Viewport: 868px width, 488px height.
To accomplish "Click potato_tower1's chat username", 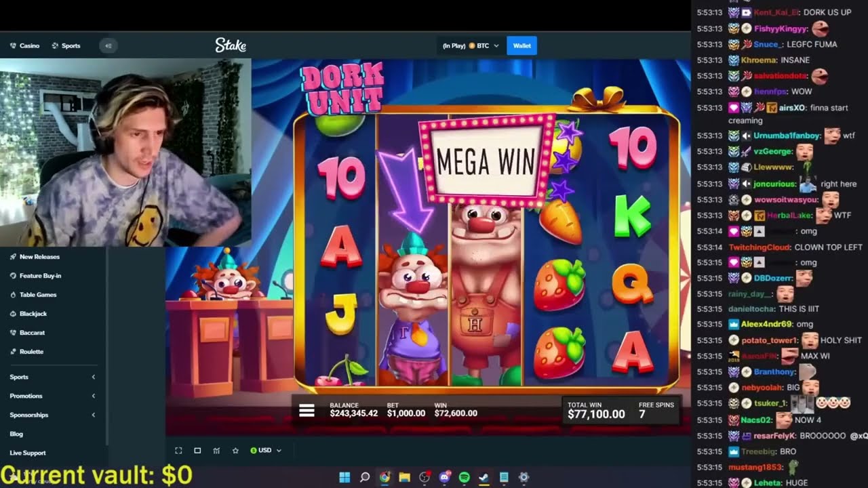I will click(770, 340).
